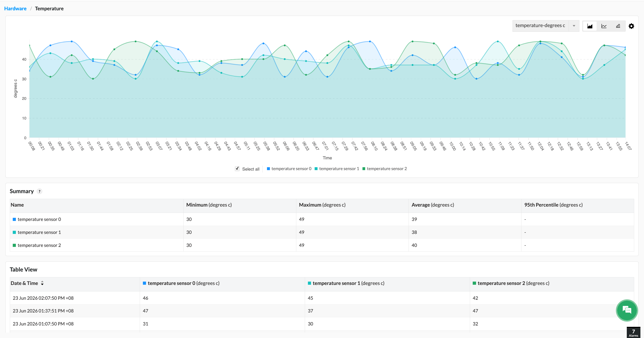Click the 01:07:50 PM table row timestamp
Image resolution: width=644 pixels, height=338 pixels.
pyautogui.click(x=43, y=324)
